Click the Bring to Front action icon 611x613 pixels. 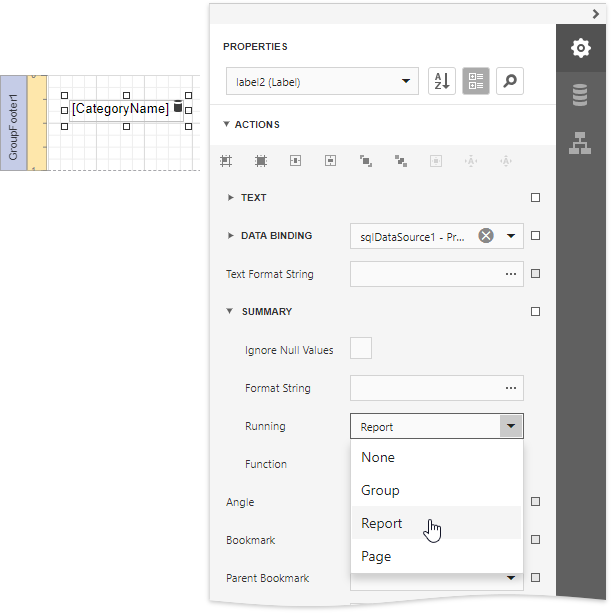pyautogui.click(x=366, y=160)
